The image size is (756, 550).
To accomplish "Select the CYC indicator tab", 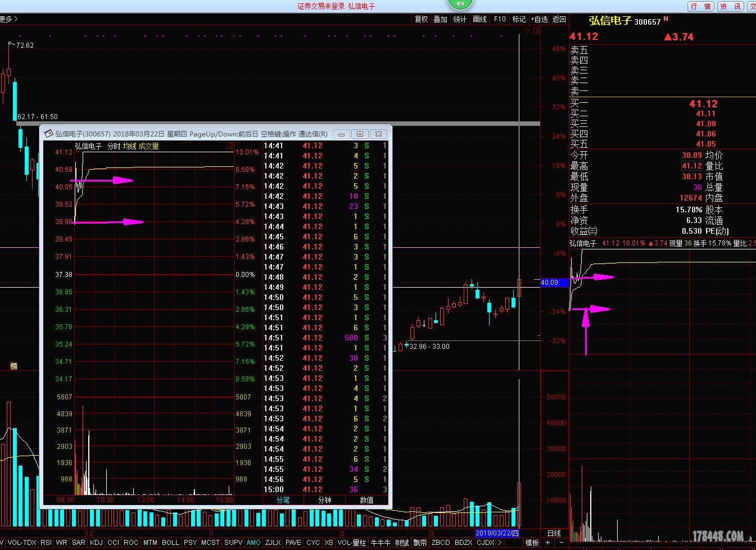I will click(313, 543).
